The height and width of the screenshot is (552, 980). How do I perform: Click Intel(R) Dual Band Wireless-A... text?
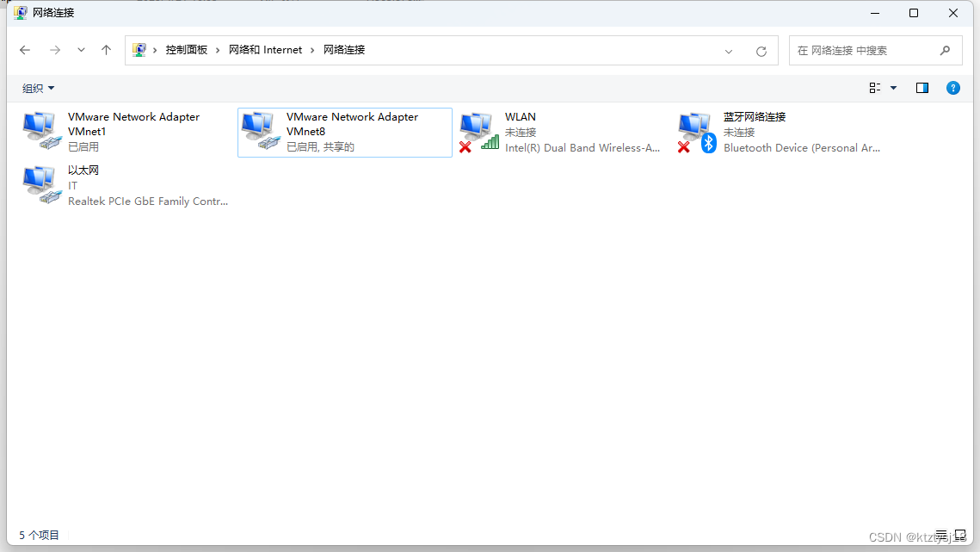[x=582, y=148]
